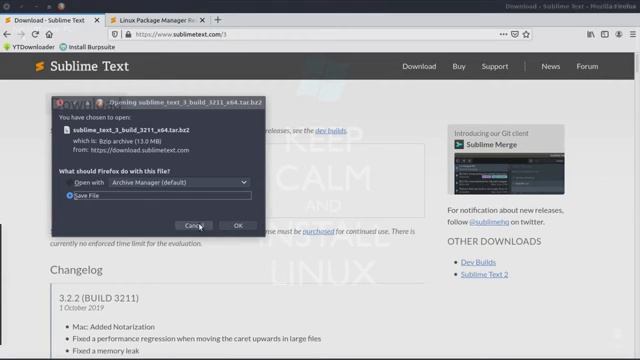Select the Open with radio option
640x360 pixels.
point(69,182)
